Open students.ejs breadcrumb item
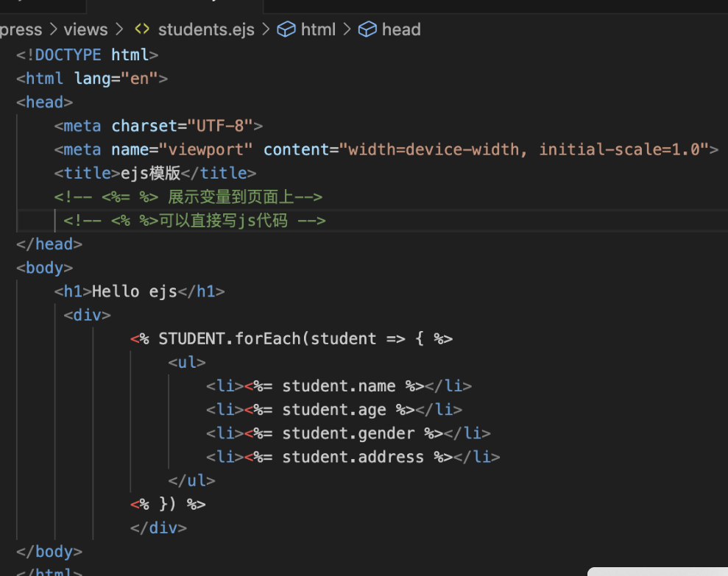Viewport: 728px width, 576px height. pos(206,29)
